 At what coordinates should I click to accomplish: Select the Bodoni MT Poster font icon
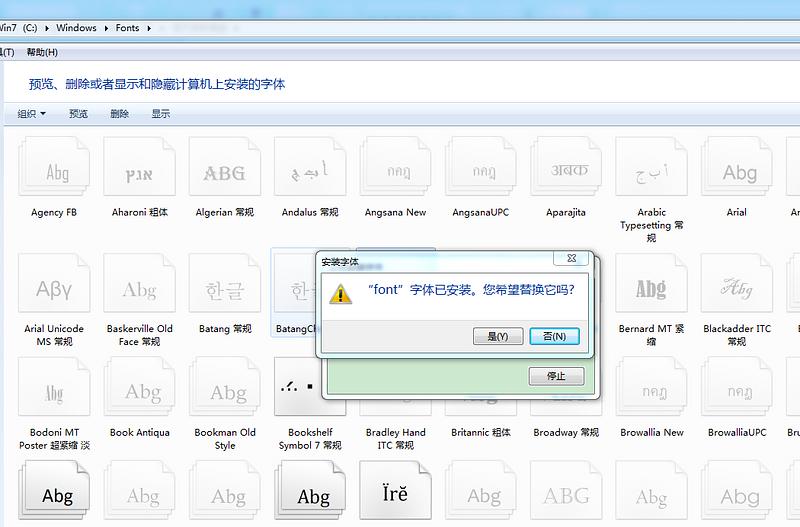coord(54,386)
